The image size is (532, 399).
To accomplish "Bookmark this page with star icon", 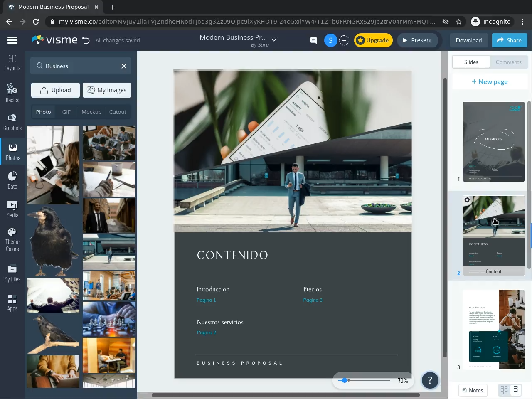I will click(459, 22).
